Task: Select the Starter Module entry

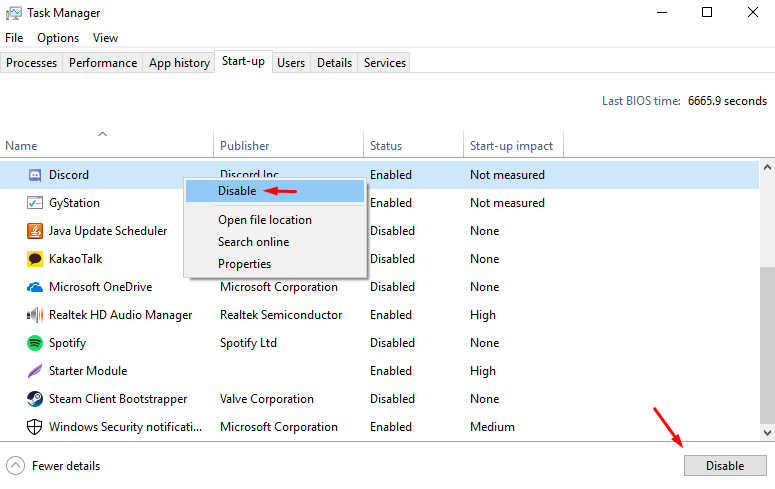Action: 88,371
